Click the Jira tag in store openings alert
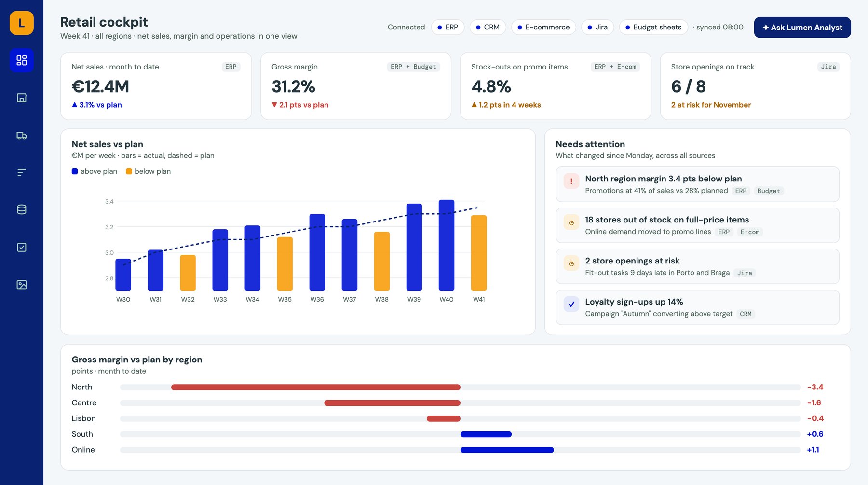The width and height of the screenshot is (868, 485). click(x=745, y=273)
